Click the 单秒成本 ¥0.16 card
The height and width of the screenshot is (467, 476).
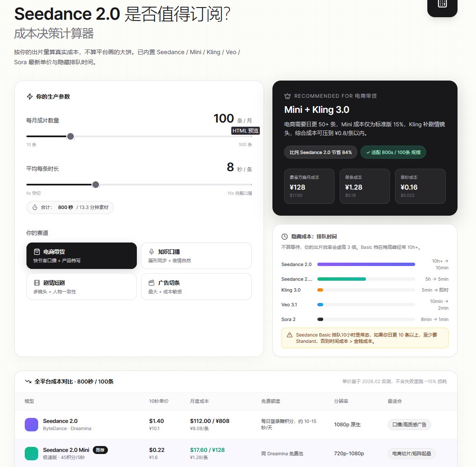pyautogui.click(x=420, y=186)
